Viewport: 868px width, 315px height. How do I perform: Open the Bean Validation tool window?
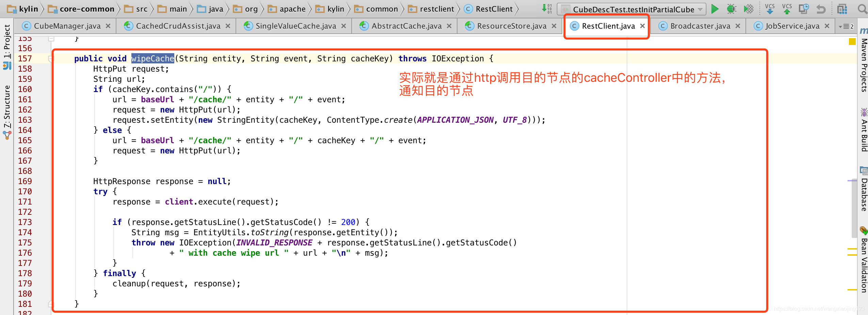tap(864, 259)
